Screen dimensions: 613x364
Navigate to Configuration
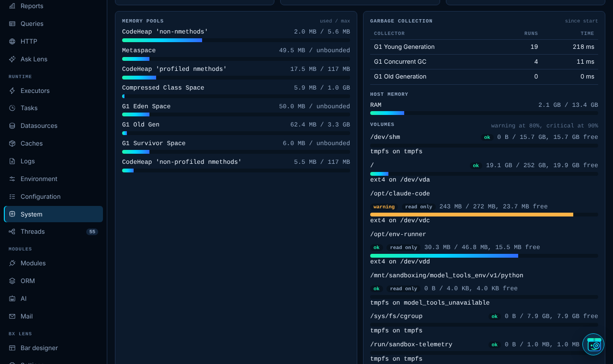click(x=53, y=196)
